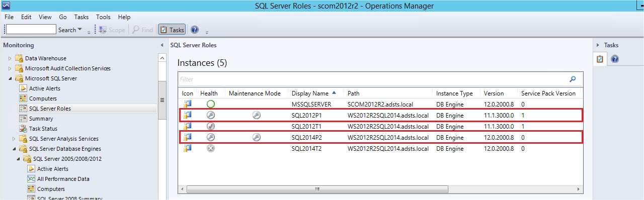The height and width of the screenshot is (200, 644).
Task: Click the gray health icon for SQL2012T1
Action: [x=211, y=126]
